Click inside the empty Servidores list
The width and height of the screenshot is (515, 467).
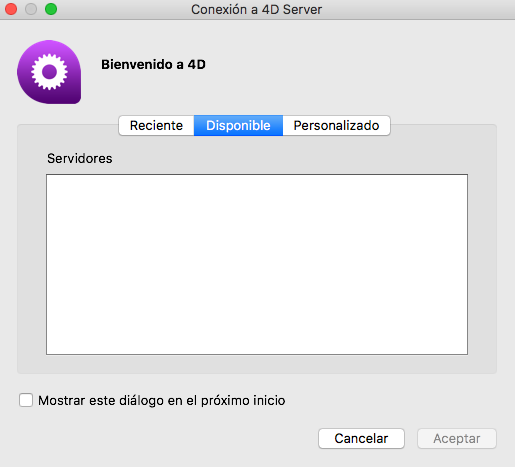tap(257, 264)
